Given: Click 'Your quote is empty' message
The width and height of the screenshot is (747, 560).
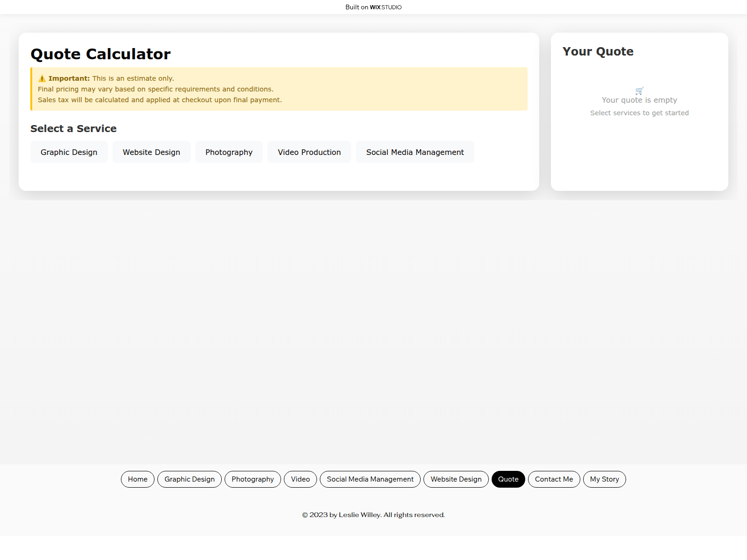Looking at the screenshot, I should pos(639,100).
